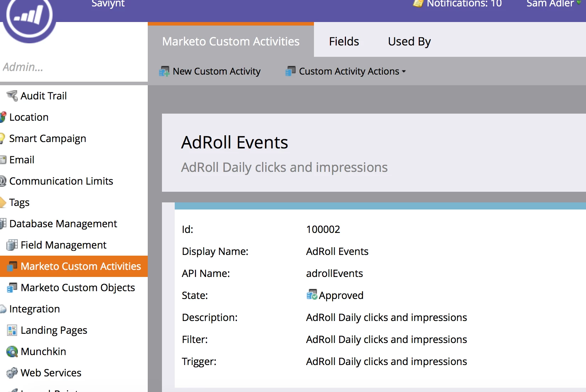Select Tags in the admin tree
The width and height of the screenshot is (586, 392).
pyautogui.click(x=19, y=202)
